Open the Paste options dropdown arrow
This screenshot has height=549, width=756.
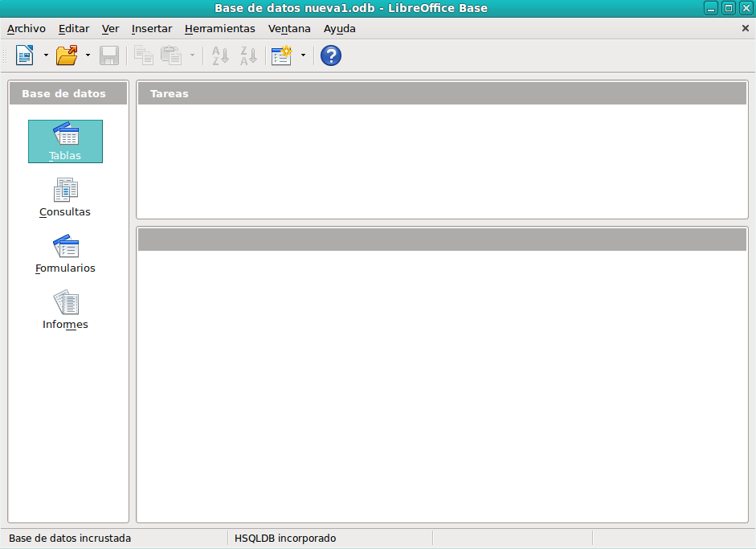click(192, 55)
